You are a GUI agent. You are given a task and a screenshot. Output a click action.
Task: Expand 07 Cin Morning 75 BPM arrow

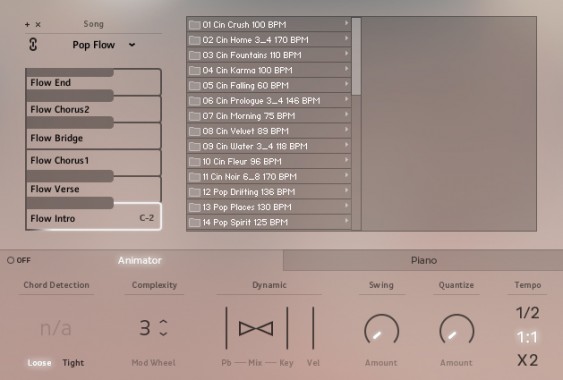[346, 114]
